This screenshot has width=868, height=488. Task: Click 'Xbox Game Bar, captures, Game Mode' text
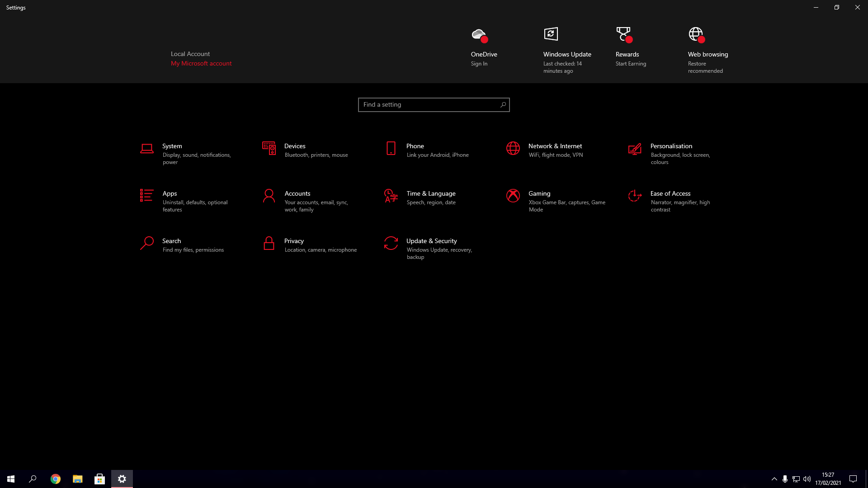point(567,206)
